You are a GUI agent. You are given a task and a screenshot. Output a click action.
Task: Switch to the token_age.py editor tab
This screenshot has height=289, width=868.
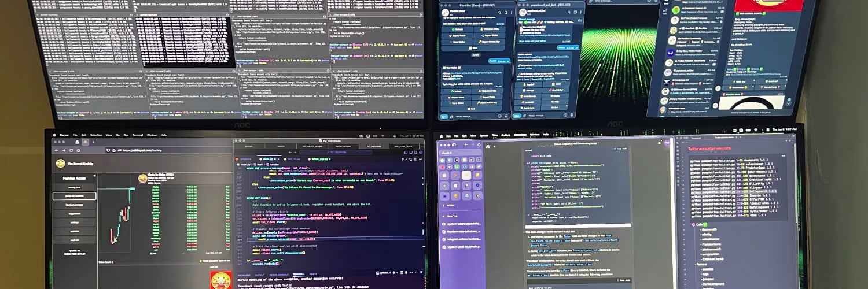click(320, 159)
